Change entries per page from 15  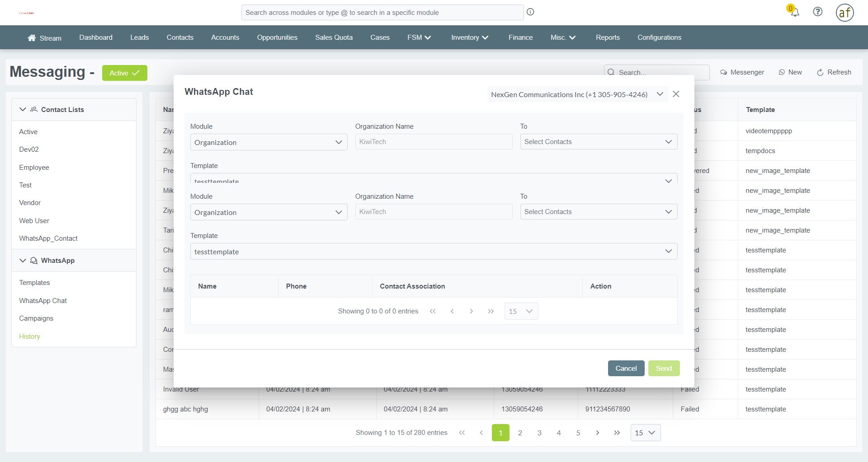[521, 311]
